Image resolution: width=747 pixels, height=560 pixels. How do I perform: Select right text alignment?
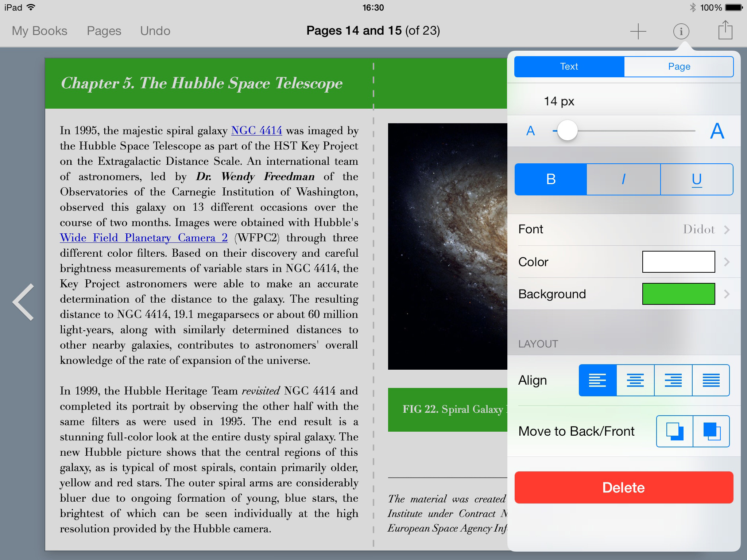(x=673, y=380)
